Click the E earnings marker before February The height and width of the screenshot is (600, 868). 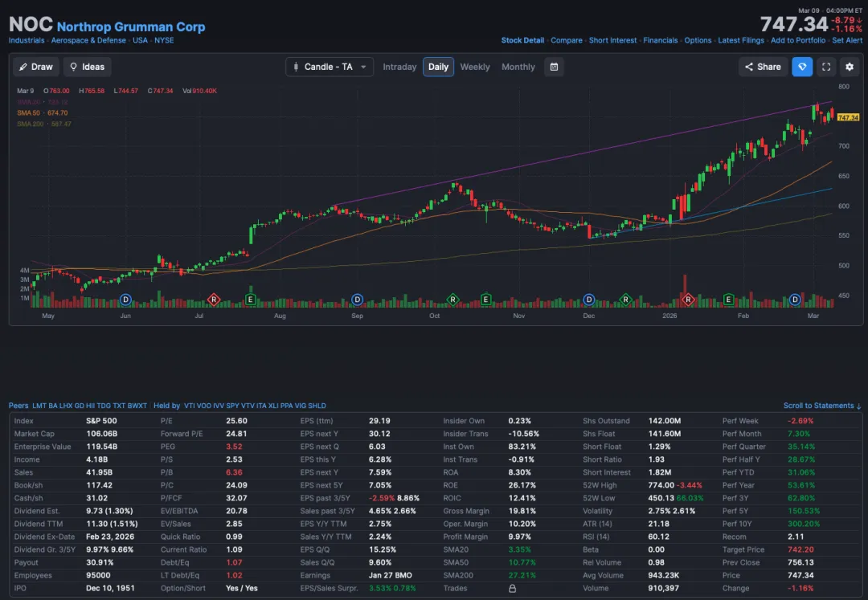(x=728, y=300)
